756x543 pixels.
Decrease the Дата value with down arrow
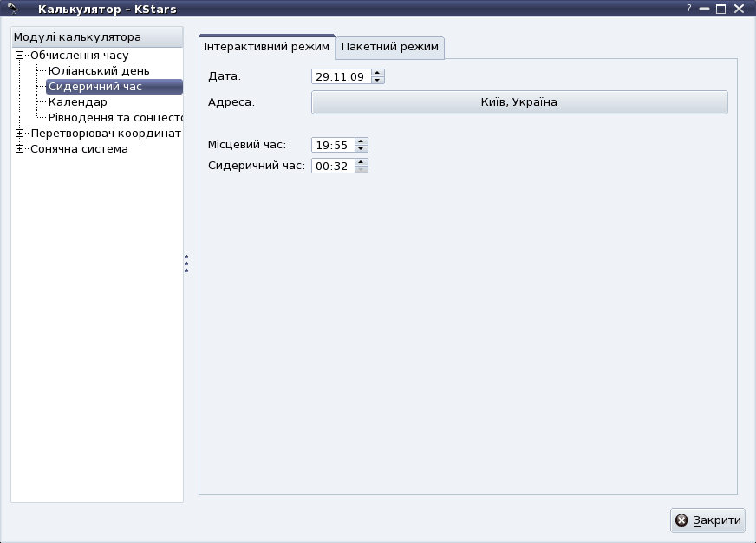point(377,81)
